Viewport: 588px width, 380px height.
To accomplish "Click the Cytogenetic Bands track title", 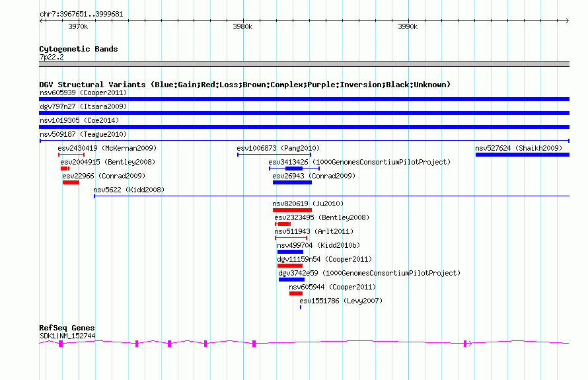I will coord(79,49).
